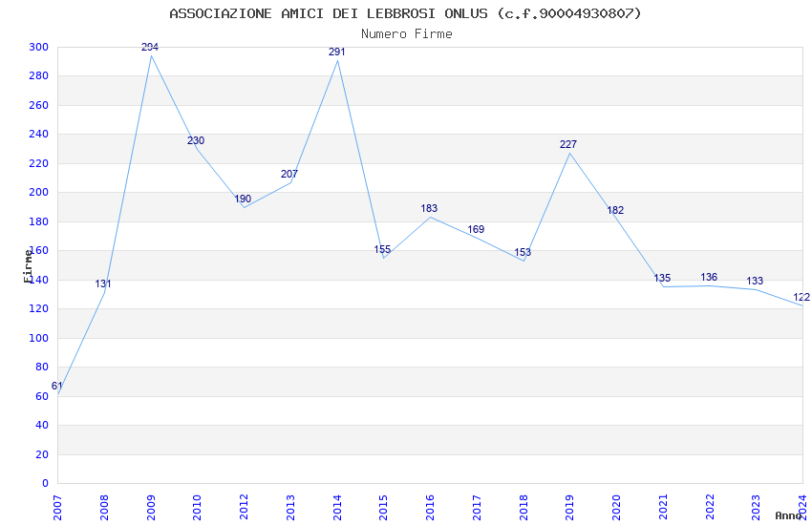Click data label 190 on the line
The image size is (812, 525).
[x=243, y=199]
